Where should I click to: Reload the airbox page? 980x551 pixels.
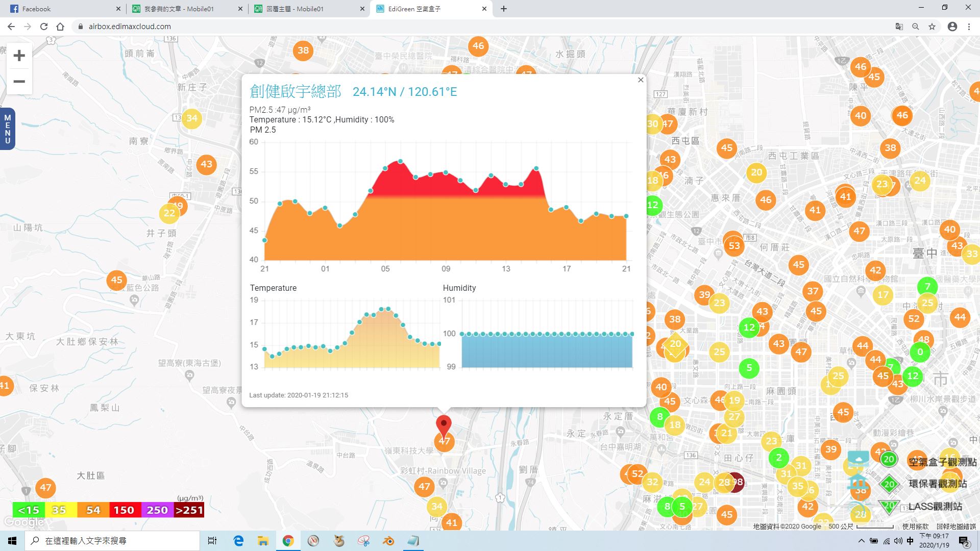(x=44, y=27)
